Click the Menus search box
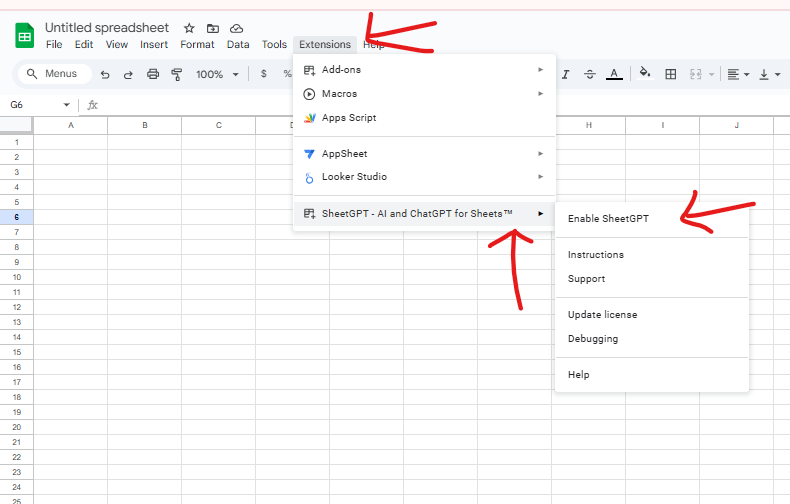The height and width of the screenshot is (504, 790). click(55, 74)
